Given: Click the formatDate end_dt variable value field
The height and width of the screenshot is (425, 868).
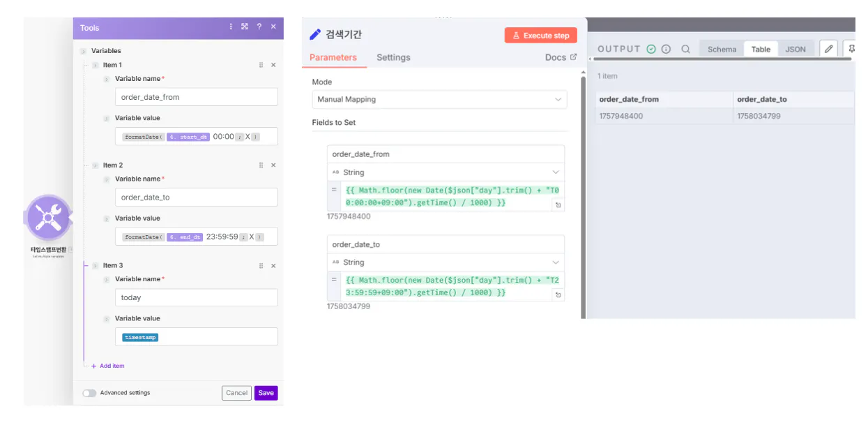Looking at the screenshot, I should (196, 237).
